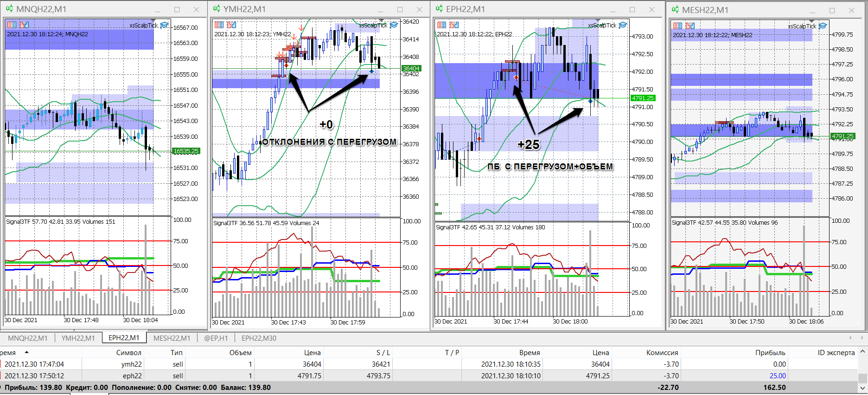Click the total commission value -22.70
Image resolution: width=868 pixels, height=395 pixels.
668,388
